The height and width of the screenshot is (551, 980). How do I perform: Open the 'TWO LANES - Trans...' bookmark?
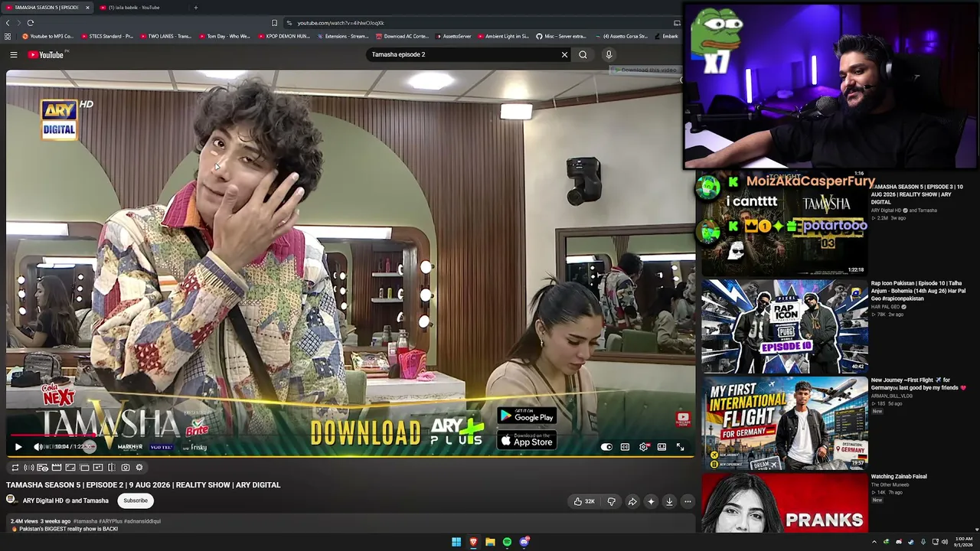[165, 36]
